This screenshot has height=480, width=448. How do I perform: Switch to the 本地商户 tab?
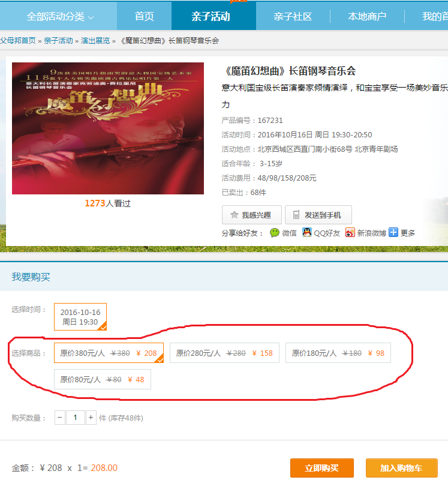(x=367, y=16)
